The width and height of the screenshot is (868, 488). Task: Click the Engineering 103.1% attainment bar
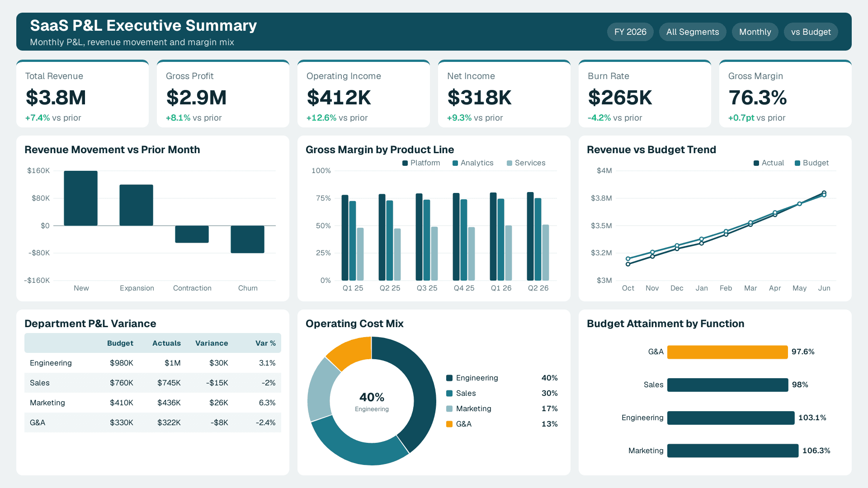pyautogui.click(x=731, y=418)
